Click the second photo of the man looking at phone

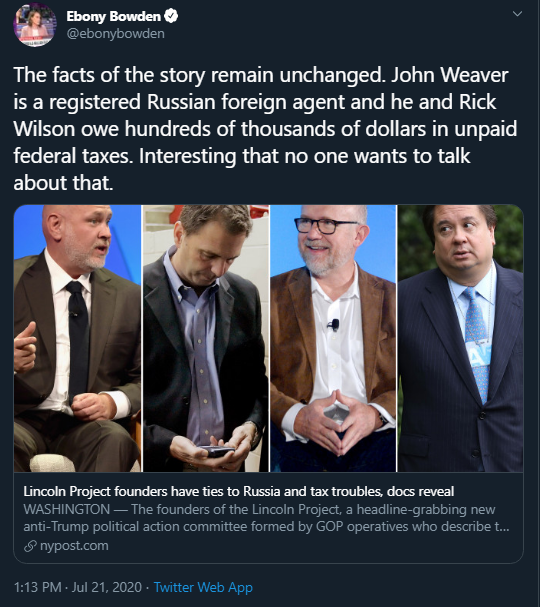206,338
